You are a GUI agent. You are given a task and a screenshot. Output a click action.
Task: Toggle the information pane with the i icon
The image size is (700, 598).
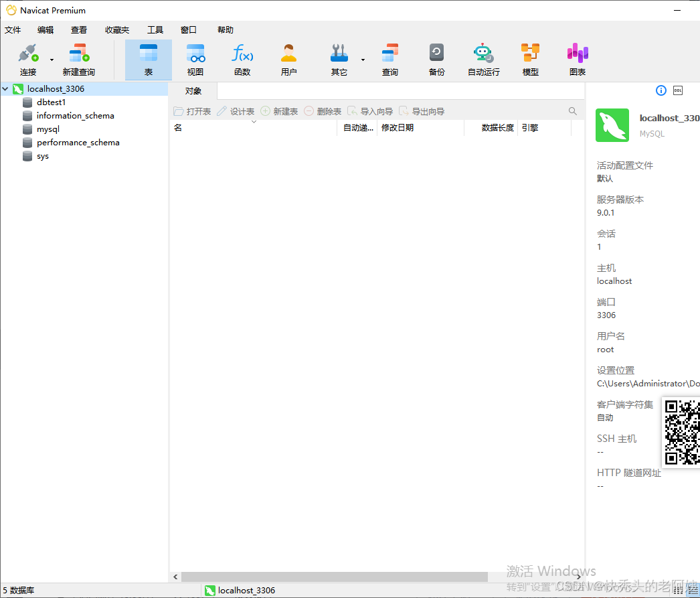coord(661,90)
